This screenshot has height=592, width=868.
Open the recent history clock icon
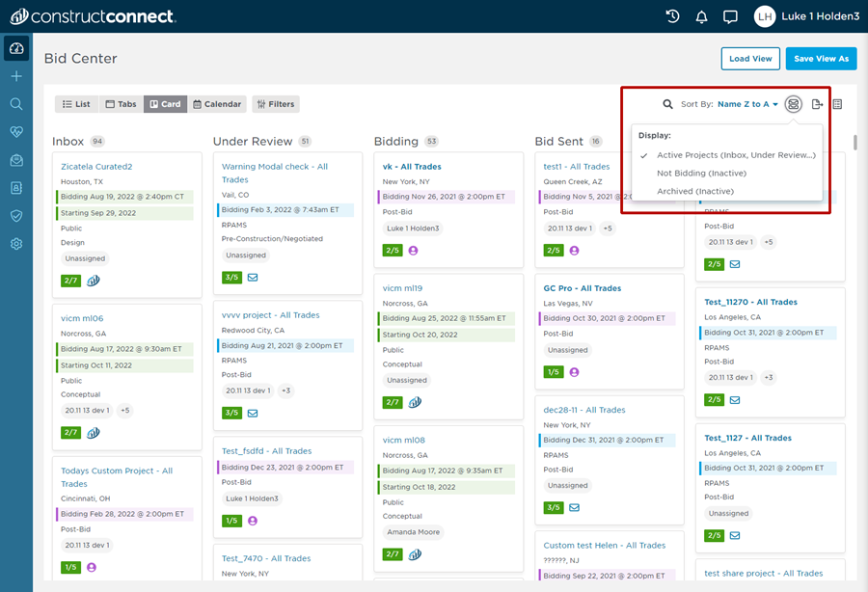(x=672, y=16)
